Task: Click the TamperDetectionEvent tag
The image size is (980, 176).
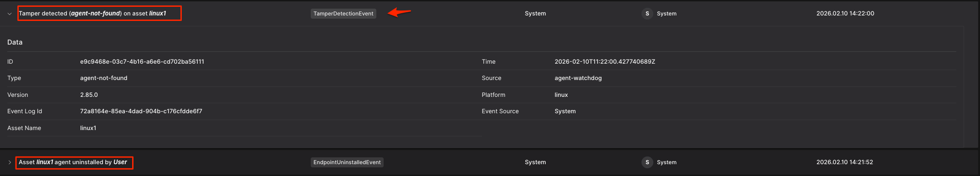Action: (344, 14)
